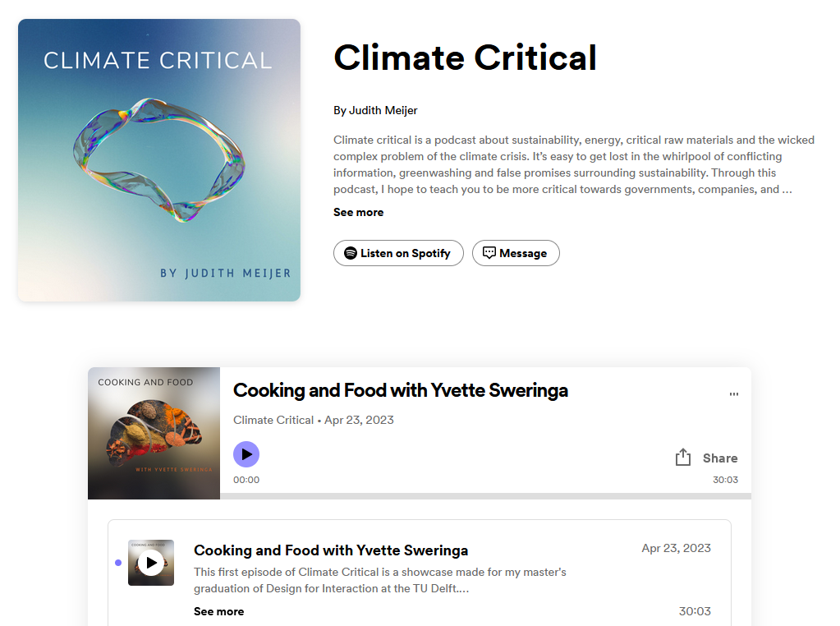Screen dimensions: 840x626
Task: Click the Climate Critical show name in player
Action: (273, 420)
